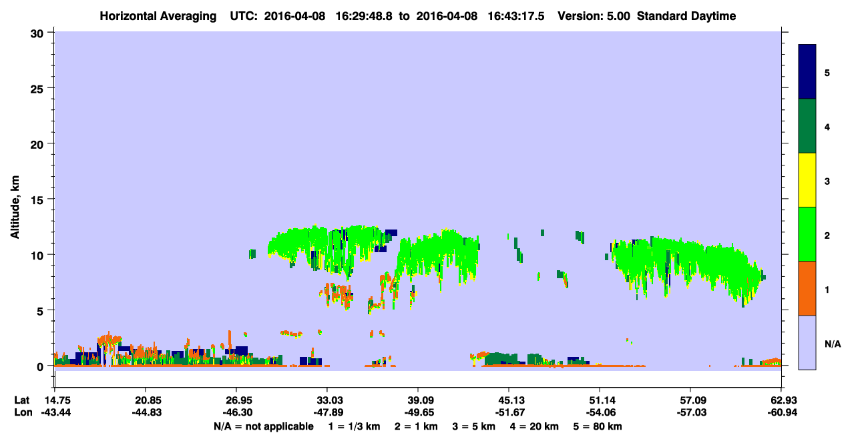Click longitude value -54.06
The image size is (868, 445).
click(x=600, y=413)
